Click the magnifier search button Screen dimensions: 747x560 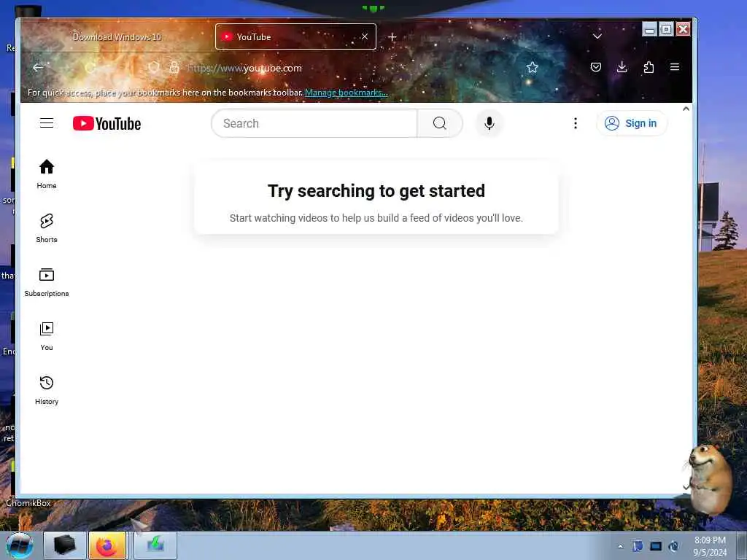[x=440, y=123]
